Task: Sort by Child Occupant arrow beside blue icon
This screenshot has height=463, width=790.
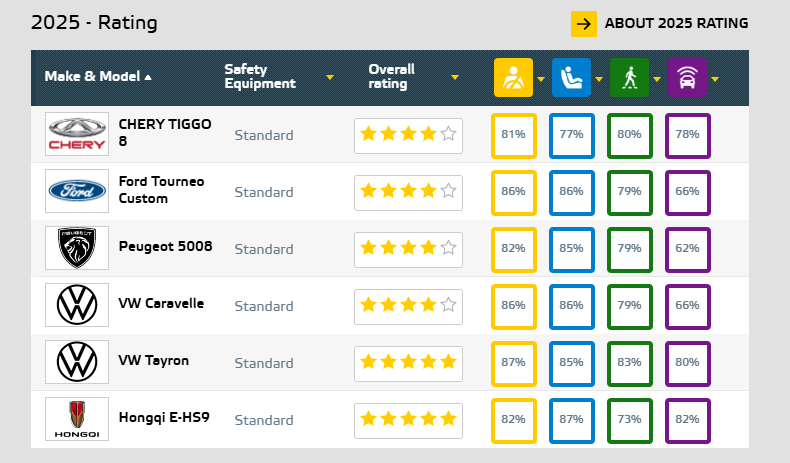Action: pyautogui.click(x=599, y=79)
